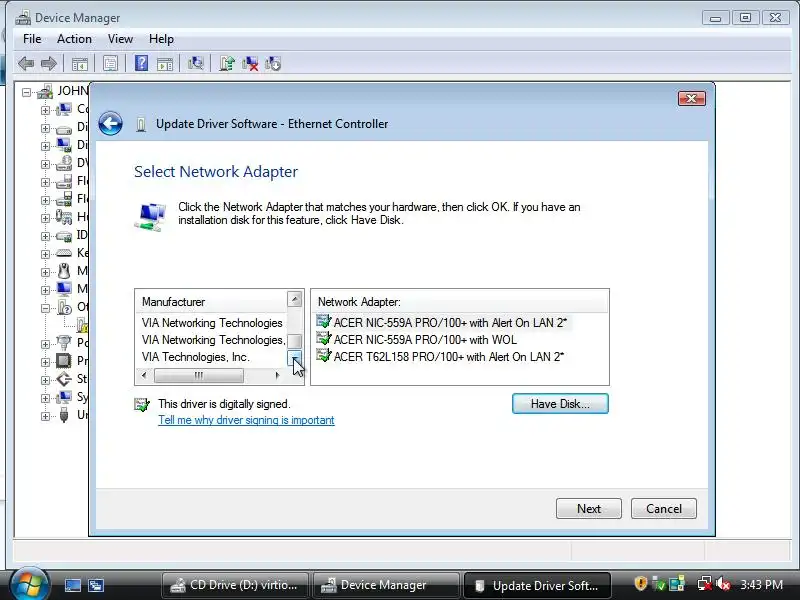Screen dimensions: 800x600
Task: Expand the Storage controllers (St) tree node
Action: click(x=45, y=380)
